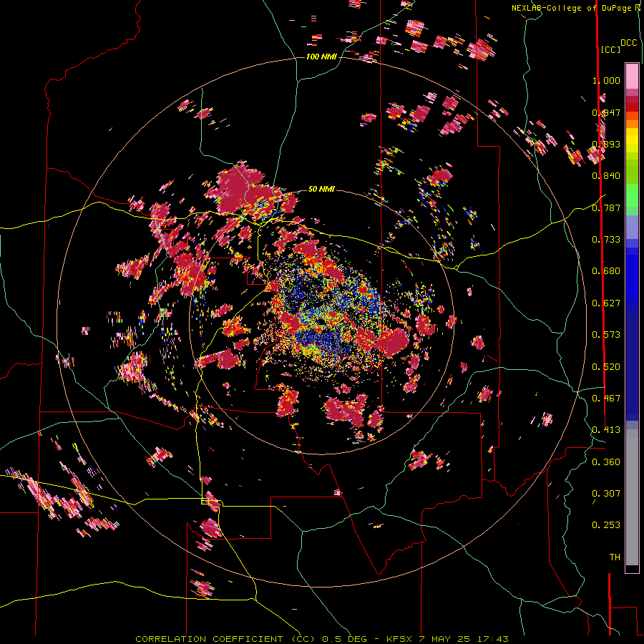This screenshot has height=644, width=644.
Task: Click the TH label at legend bottom
Action: 615,557
